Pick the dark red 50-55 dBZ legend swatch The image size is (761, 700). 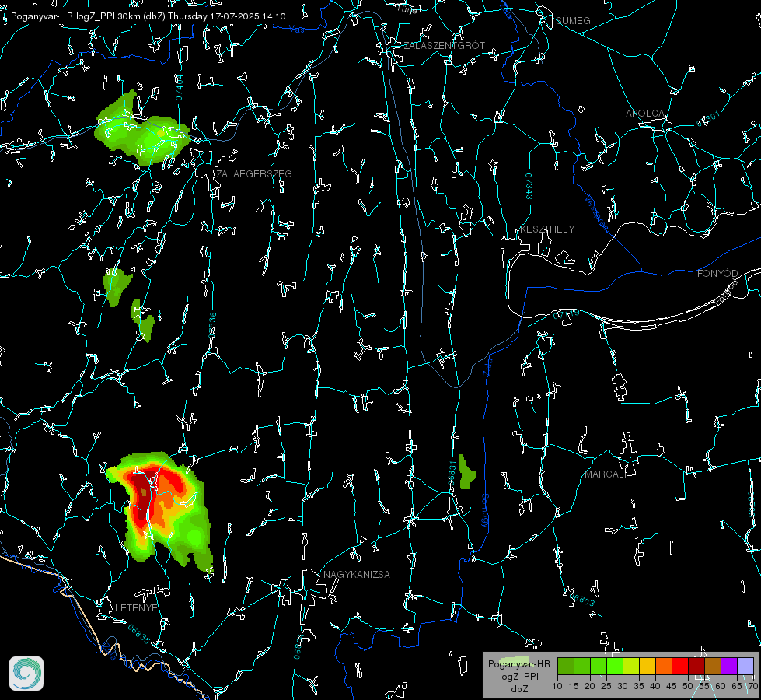[696, 666]
